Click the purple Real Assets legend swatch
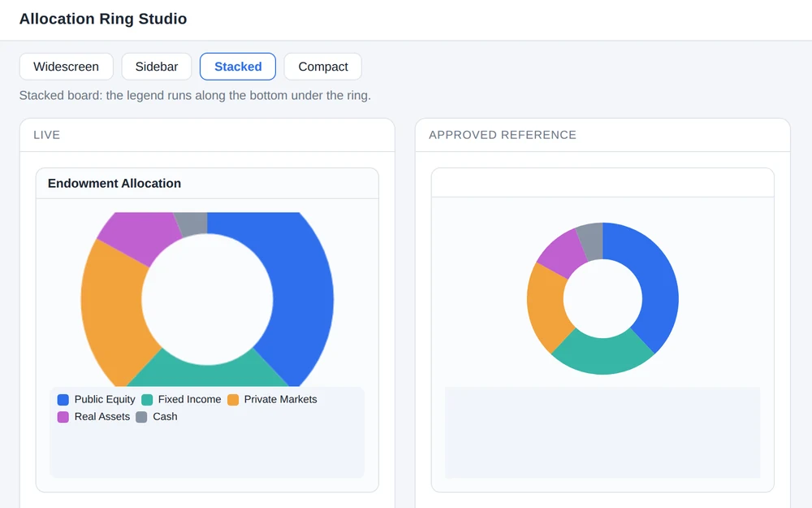Viewport: 812px width, 508px height. click(63, 417)
